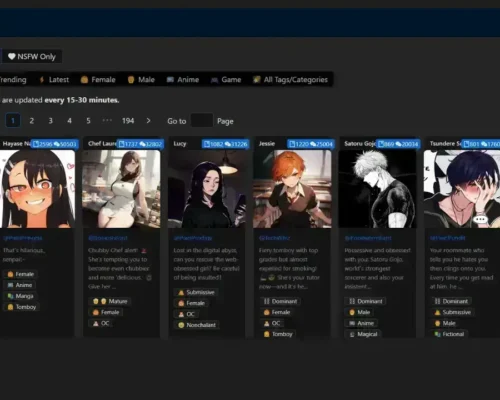Open Hayase character thumbnail
The width and height of the screenshot is (500, 400).
(37, 189)
